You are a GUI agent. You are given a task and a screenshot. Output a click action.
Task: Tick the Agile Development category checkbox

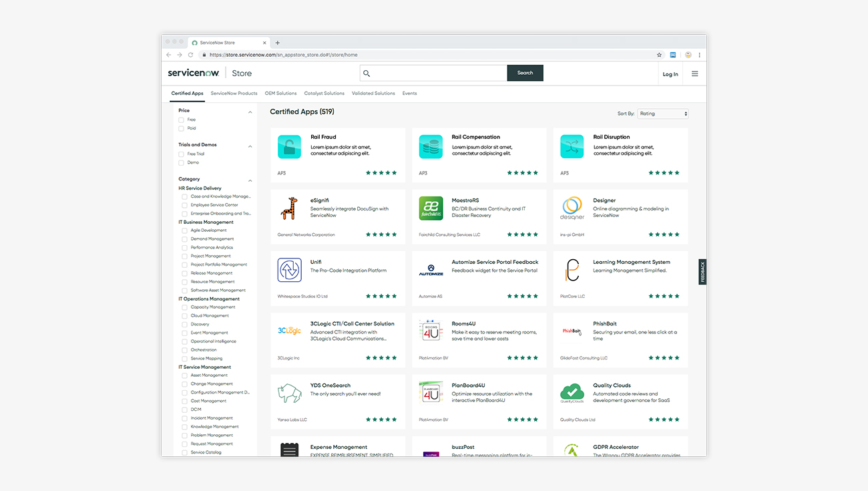(x=185, y=230)
